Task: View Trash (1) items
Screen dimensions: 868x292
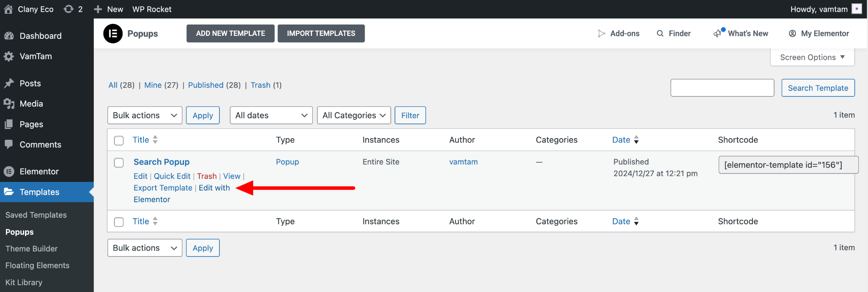Action: (x=266, y=85)
